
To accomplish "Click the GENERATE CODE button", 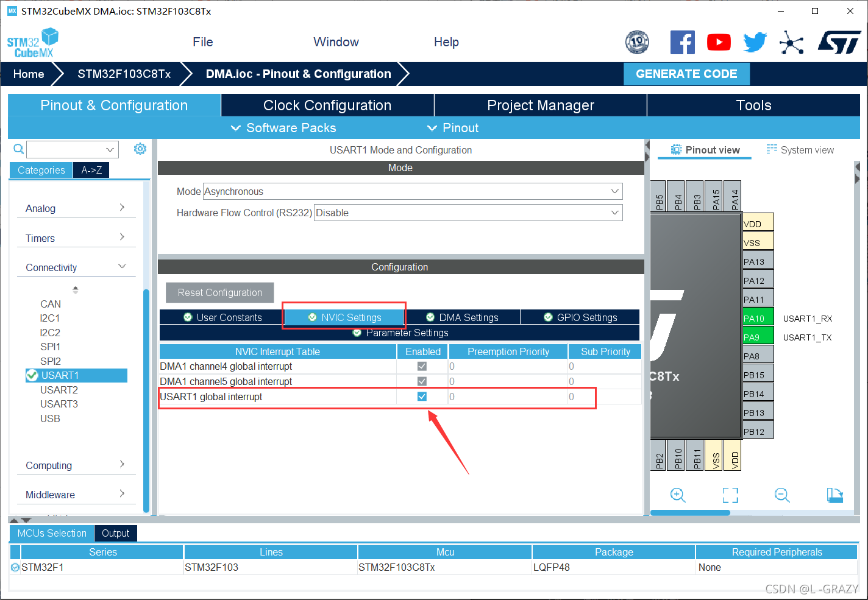I will (x=686, y=74).
